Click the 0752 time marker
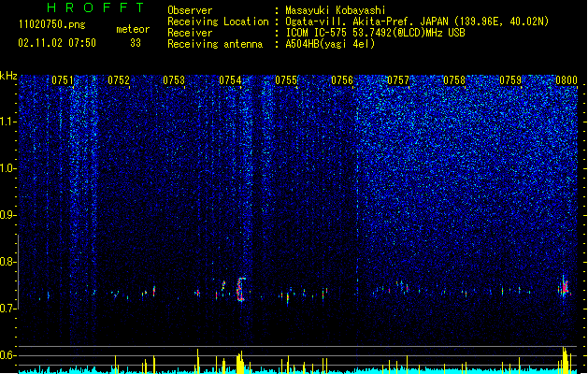The image size is (588, 374). pyautogui.click(x=119, y=80)
